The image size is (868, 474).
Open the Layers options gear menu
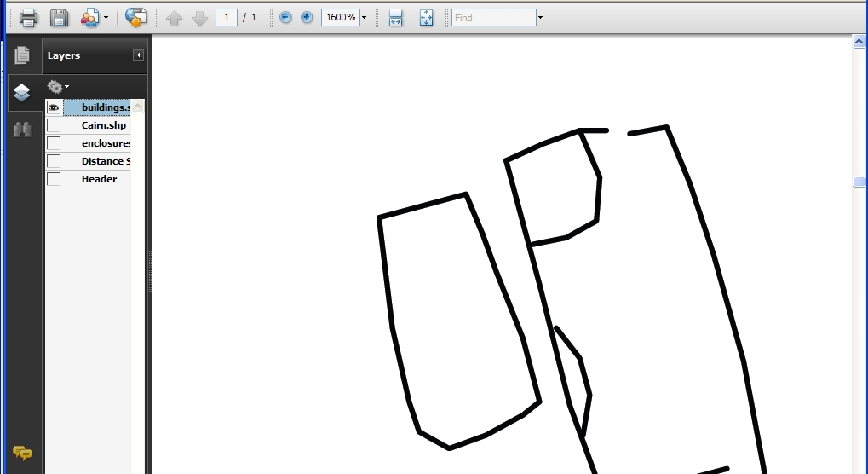click(x=58, y=87)
